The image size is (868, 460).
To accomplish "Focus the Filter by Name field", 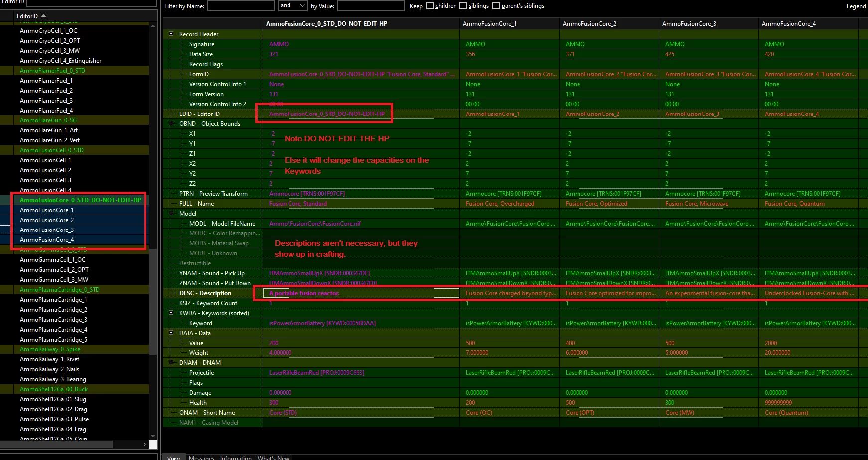I will click(241, 6).
